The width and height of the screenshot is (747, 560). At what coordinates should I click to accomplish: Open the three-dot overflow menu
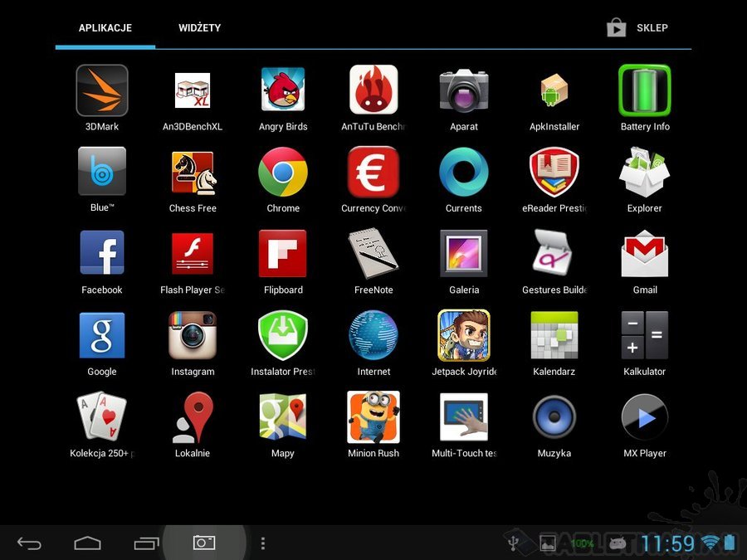(x=263, y=543)
